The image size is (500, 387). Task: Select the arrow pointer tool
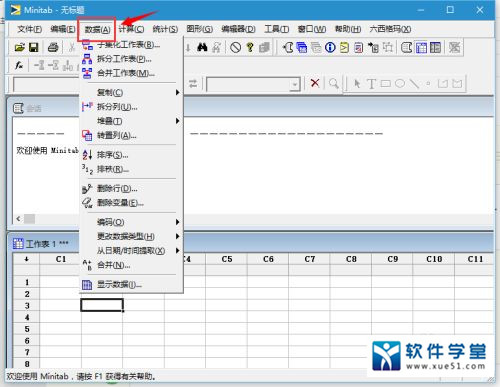pyautogui.click(x=357, y=83)
